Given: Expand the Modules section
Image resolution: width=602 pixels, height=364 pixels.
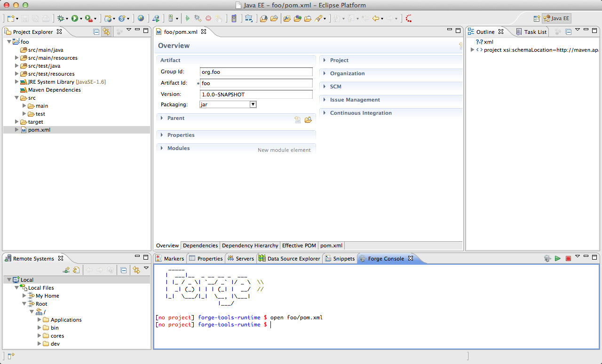Looking at the screenshot, I should pos(162,148).
